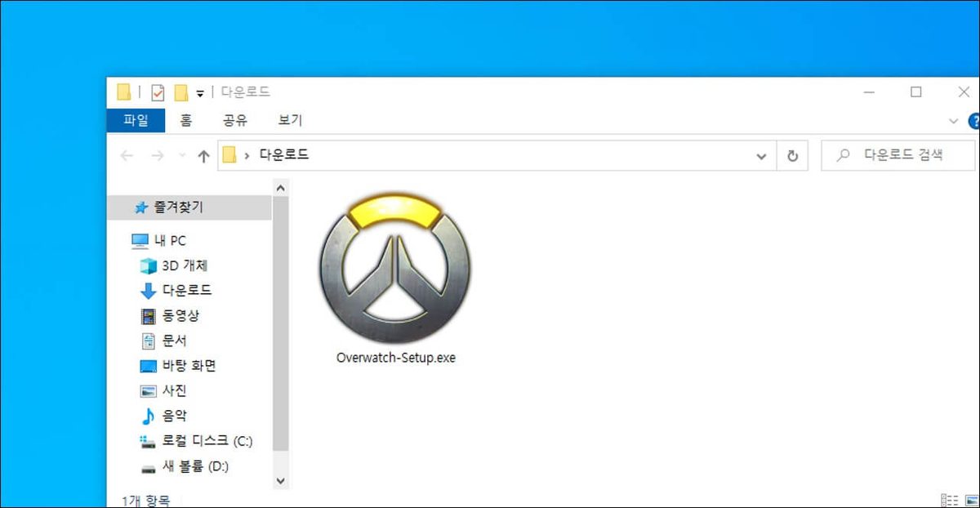Maximize the 다운로드 Explorer window
This screenshot has width=980, height=508.
point(915,92)
